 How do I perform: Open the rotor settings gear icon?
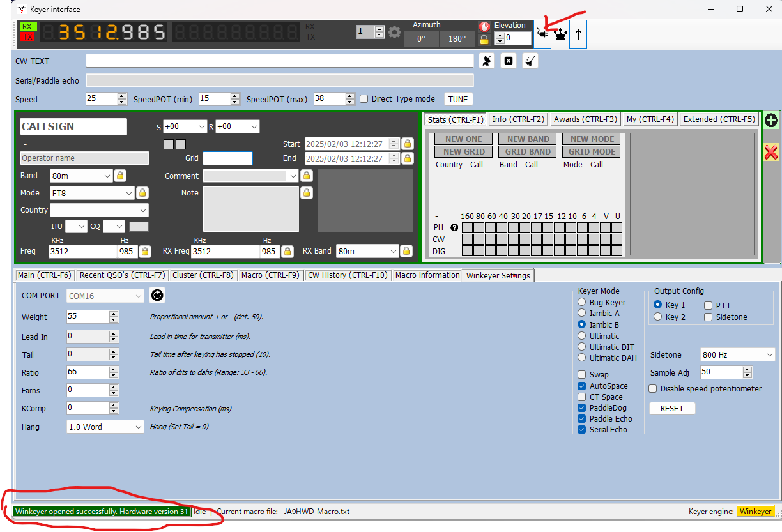(x=395, y=32)
